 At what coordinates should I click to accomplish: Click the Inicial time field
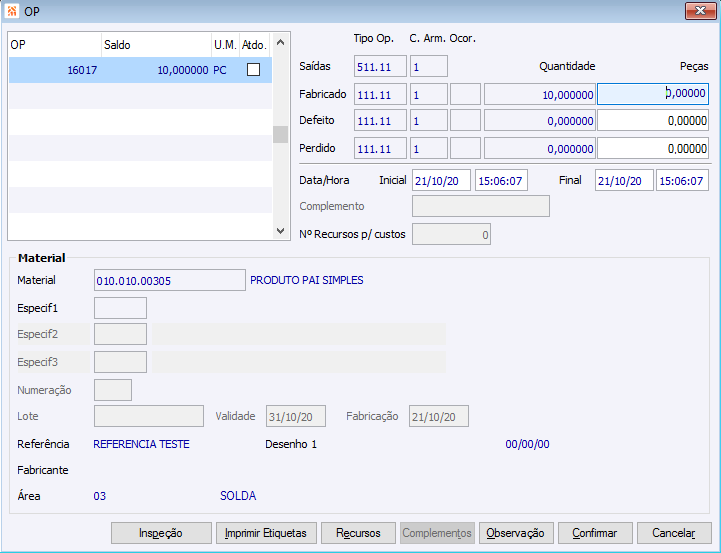(x=501, y=180)
